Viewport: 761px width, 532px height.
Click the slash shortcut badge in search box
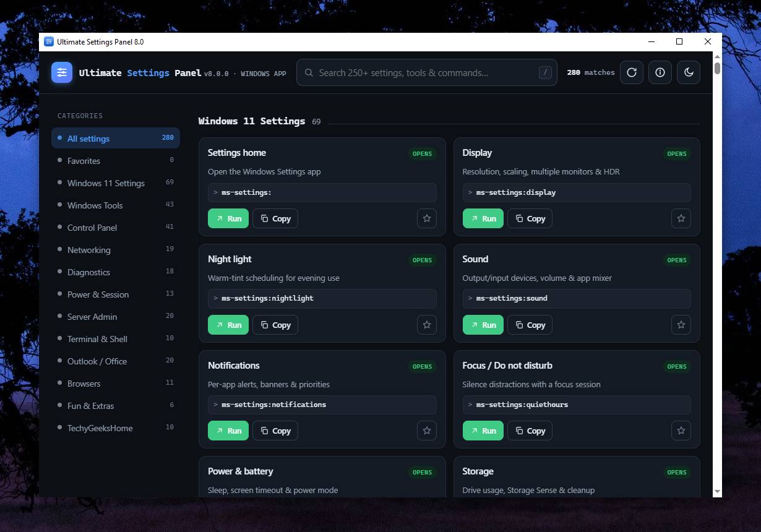tap(545, 72)
